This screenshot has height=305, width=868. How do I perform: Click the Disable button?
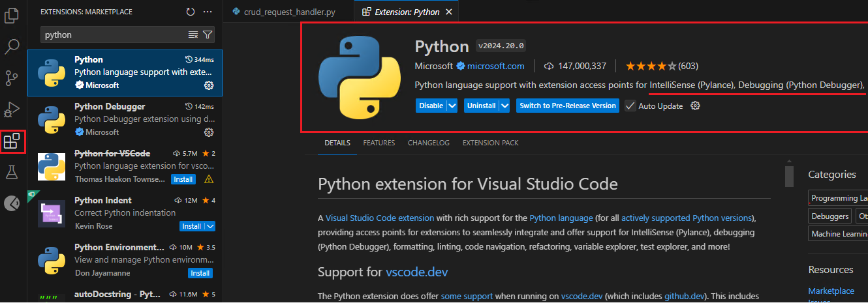click(x=431, y=106)
